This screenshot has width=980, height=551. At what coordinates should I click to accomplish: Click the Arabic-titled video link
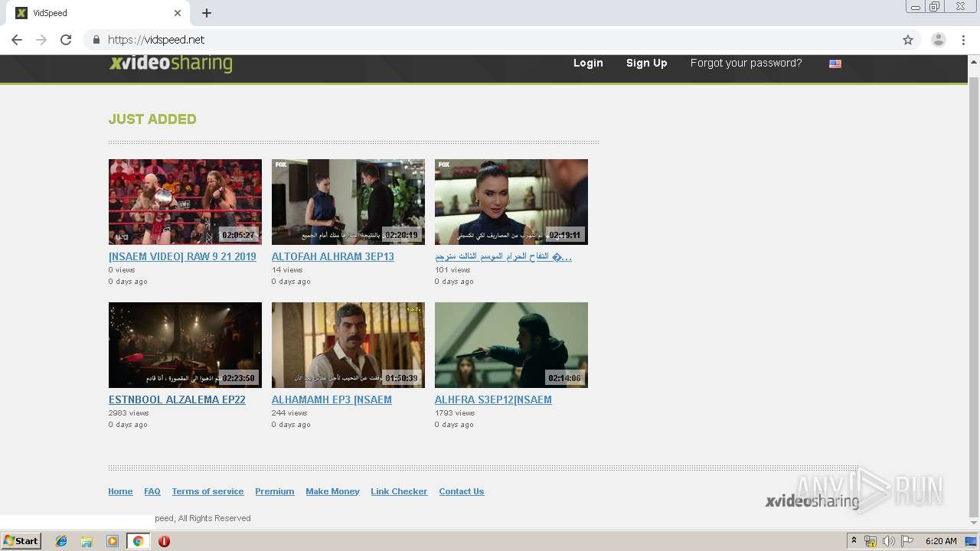(503, 256)
